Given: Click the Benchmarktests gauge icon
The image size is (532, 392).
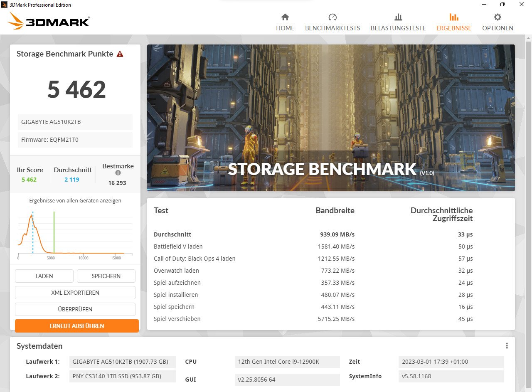Looking at the screenshot, I should pyautogui.click(x=332, y=17).
